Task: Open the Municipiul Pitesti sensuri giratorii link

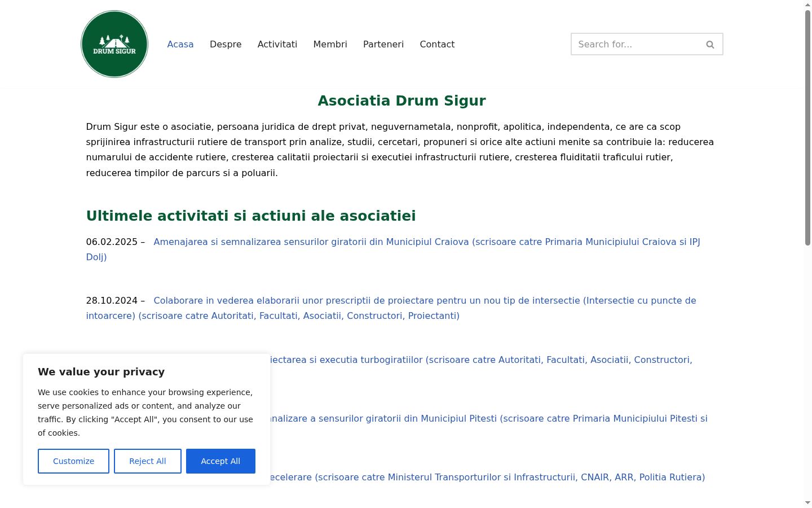Action: (489, 418)
